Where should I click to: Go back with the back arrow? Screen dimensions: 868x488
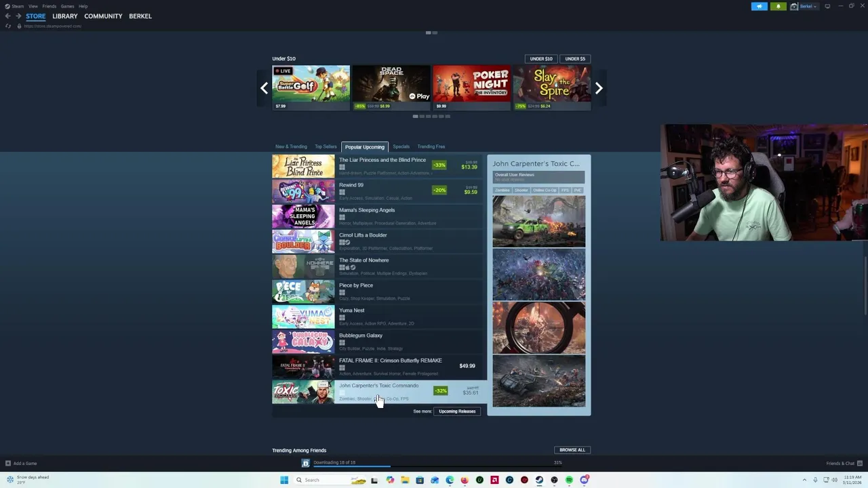click(8, 16)
